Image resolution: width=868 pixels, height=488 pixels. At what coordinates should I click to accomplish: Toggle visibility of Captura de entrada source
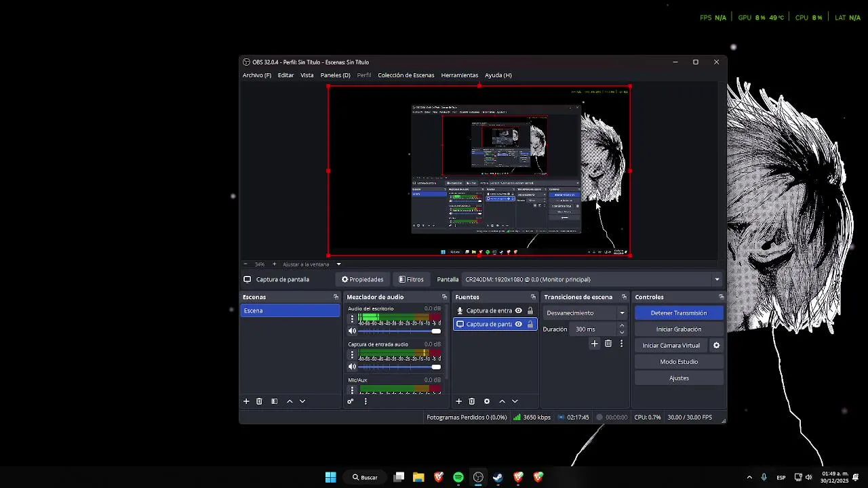518,311
